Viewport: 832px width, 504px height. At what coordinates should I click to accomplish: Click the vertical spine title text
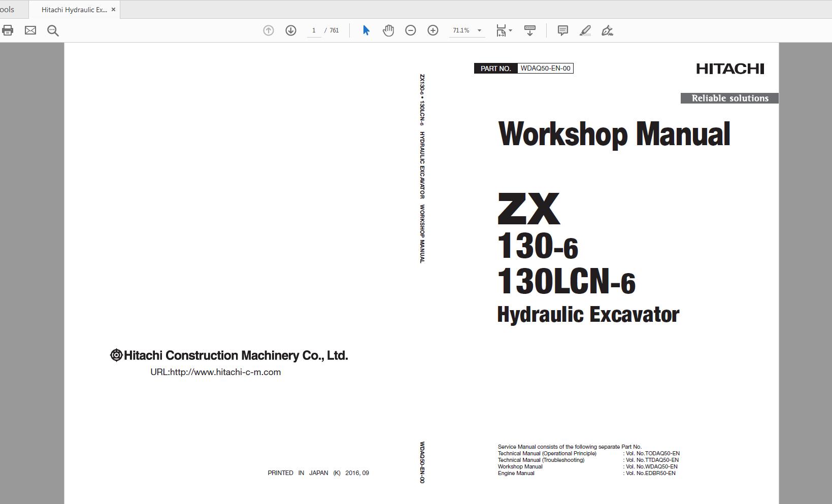(422, 169)
